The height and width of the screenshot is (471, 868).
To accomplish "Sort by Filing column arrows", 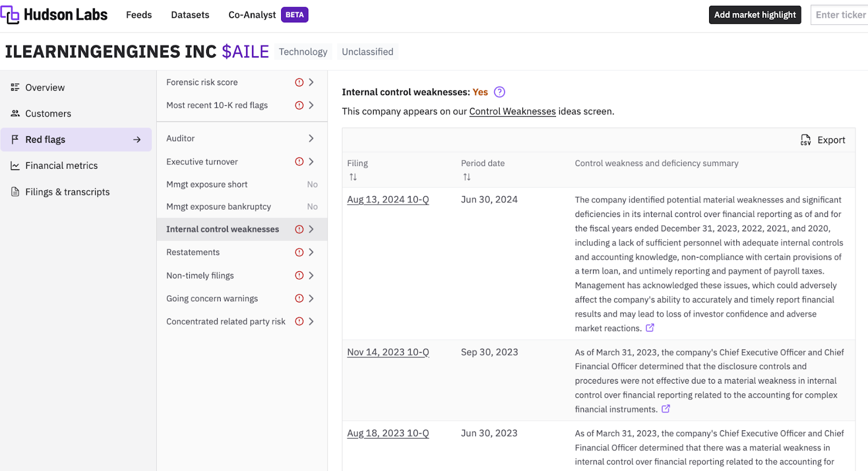I will 353,177.
